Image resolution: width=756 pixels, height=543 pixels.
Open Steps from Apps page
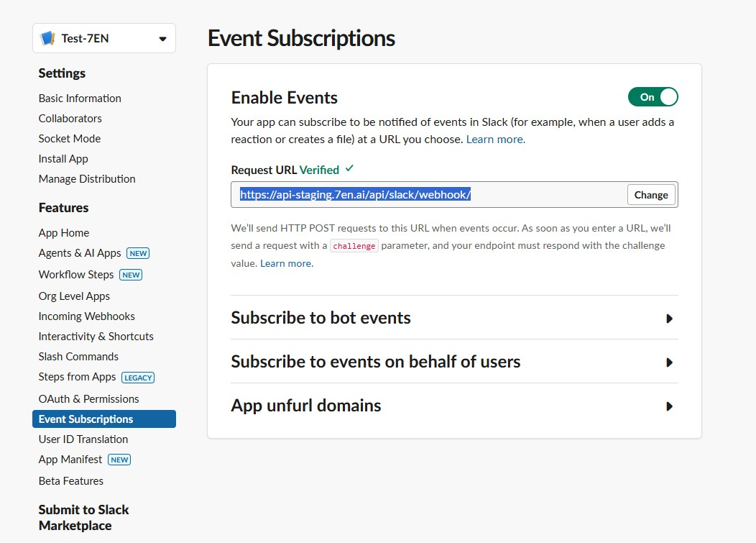point(77,377)
